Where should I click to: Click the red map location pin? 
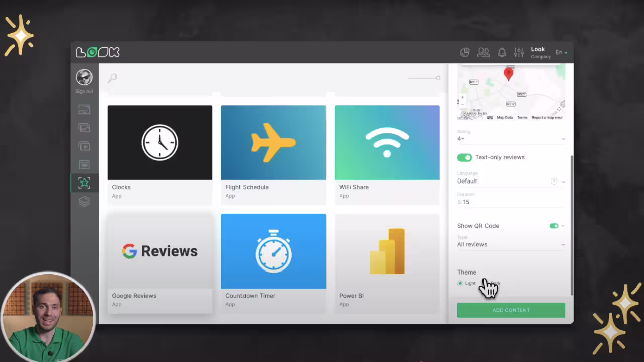click(508, 74)
